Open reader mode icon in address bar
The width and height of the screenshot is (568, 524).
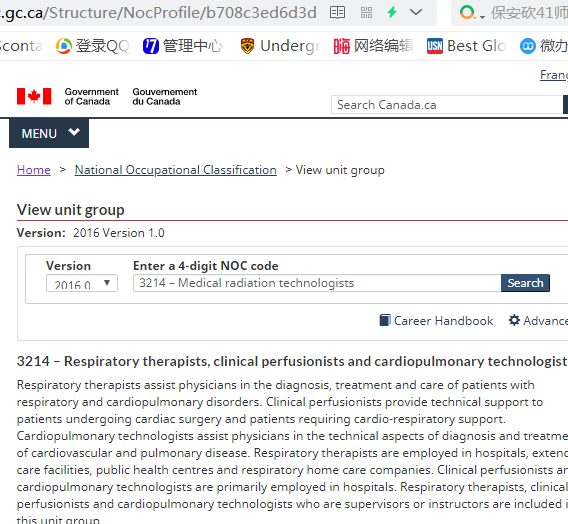coord(337,13)
